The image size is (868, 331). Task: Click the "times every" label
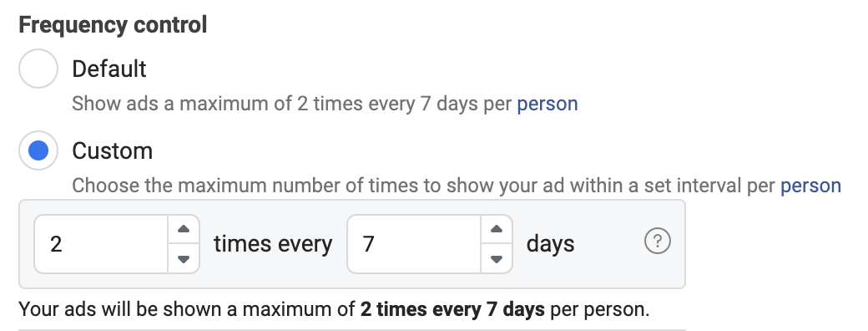click(273, 244)
